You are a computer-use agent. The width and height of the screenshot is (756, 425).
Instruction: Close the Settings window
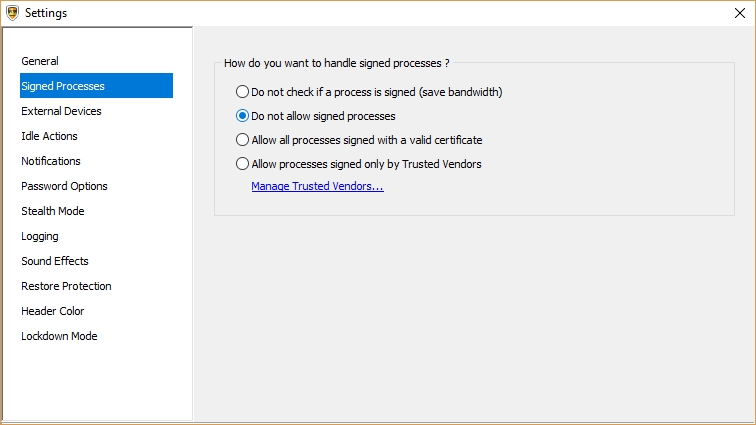tap(738, 13)
